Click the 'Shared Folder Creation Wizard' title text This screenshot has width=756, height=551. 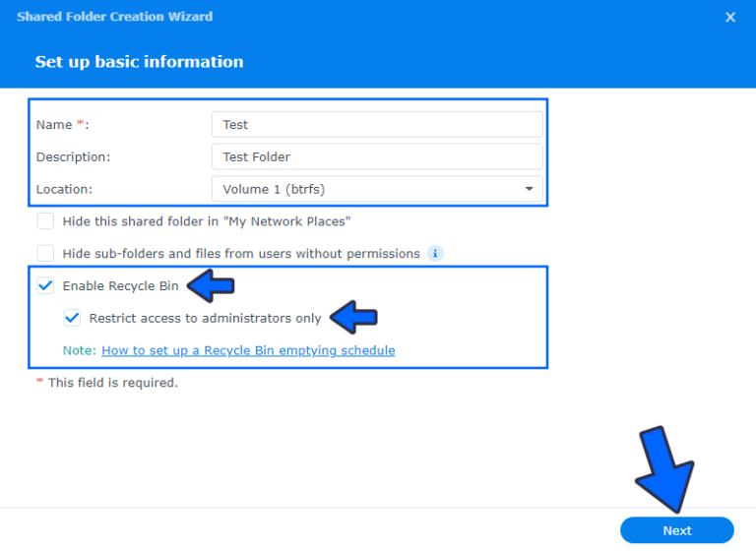click(x=115, y=17)
